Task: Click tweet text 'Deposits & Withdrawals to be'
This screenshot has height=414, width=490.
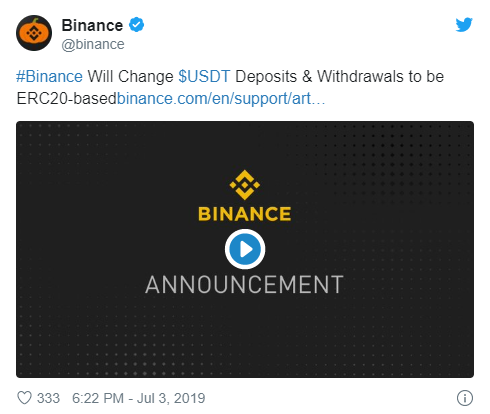Action: (x=340, y=76)
